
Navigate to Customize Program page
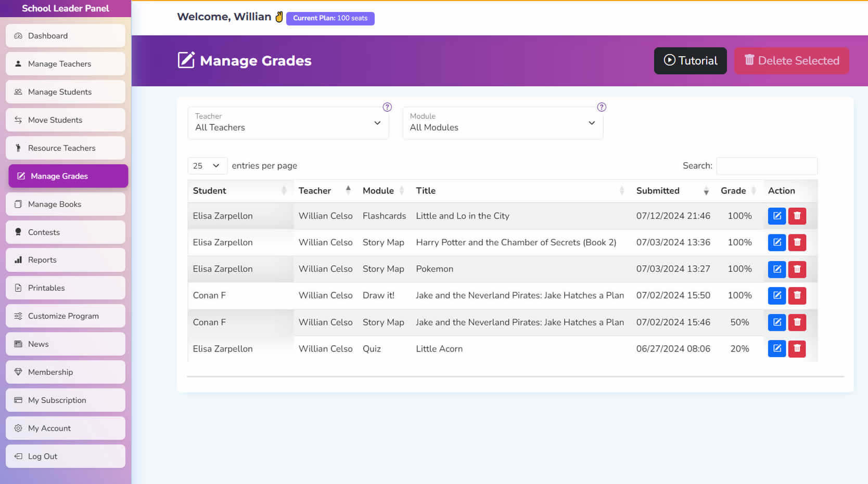click(66, 316)
